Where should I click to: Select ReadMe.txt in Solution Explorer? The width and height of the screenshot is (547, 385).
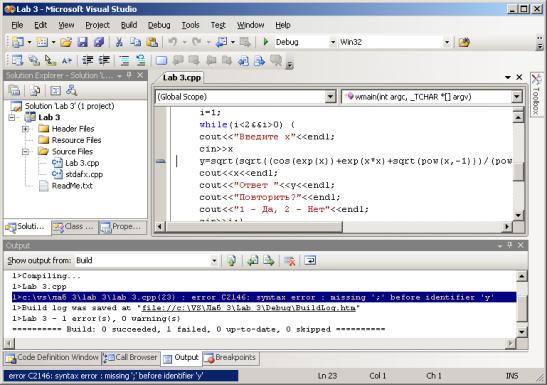[72, 186]
